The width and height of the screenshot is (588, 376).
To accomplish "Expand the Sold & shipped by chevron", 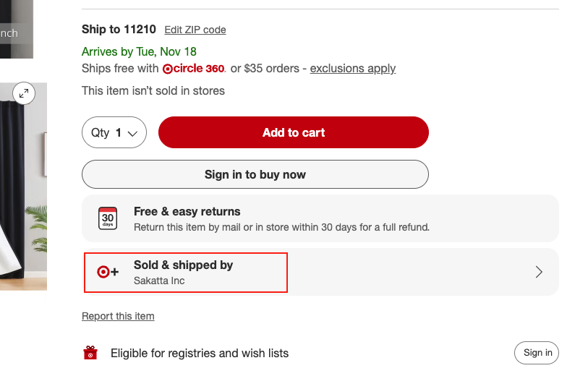I will pyautogui.click(x=538, y=272).
